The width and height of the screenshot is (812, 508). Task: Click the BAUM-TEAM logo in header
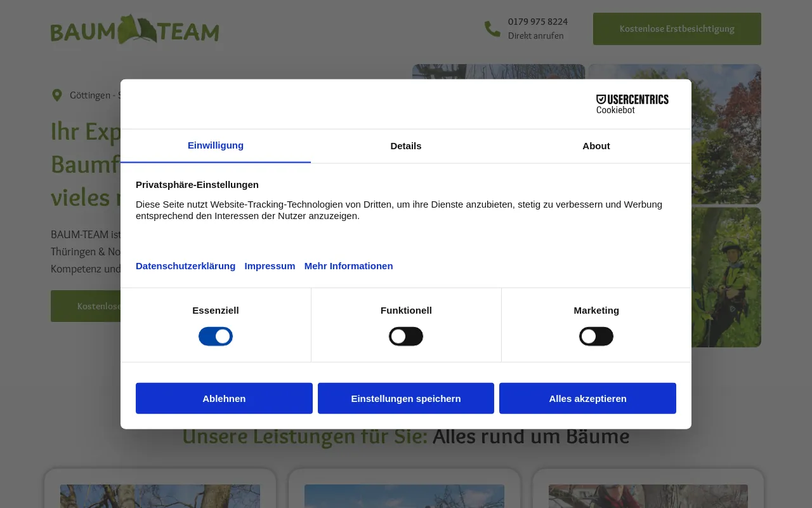coord(134,30)
